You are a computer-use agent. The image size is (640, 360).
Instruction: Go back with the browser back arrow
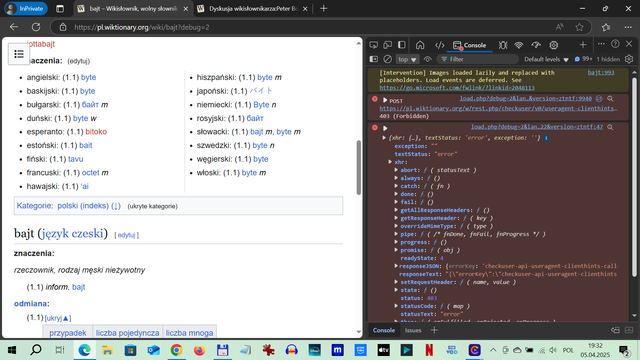tap(14, 27)
